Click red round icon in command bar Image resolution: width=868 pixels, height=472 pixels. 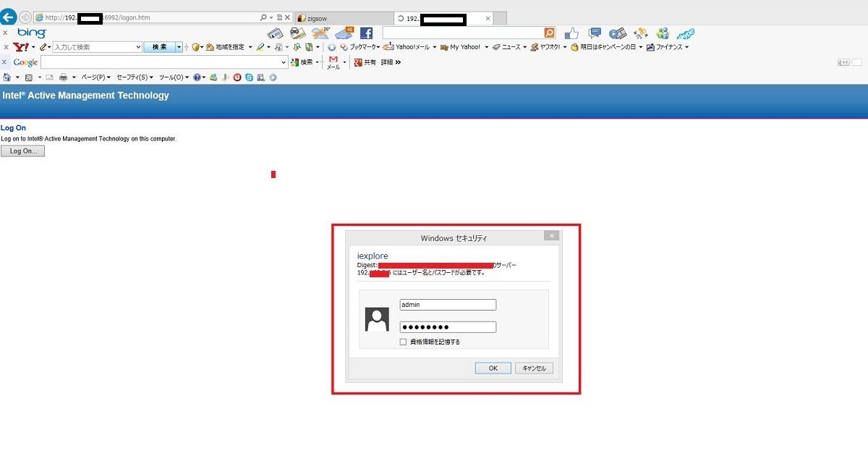[237, 77]
